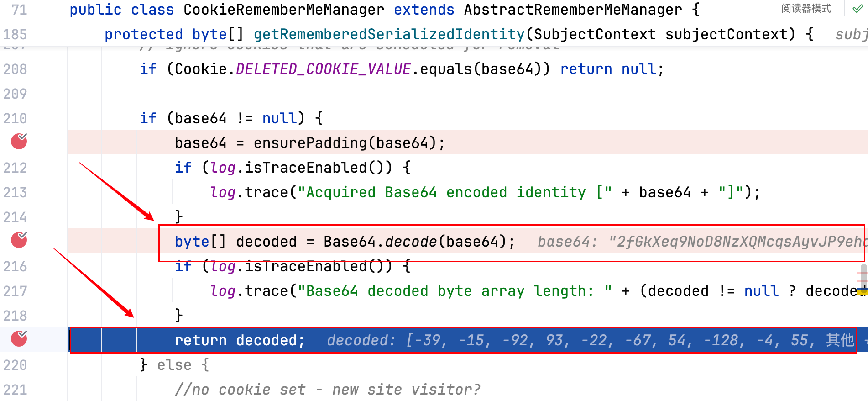
Task: Click line number 208 in the gutter
Action: click(x=15, y=69)
